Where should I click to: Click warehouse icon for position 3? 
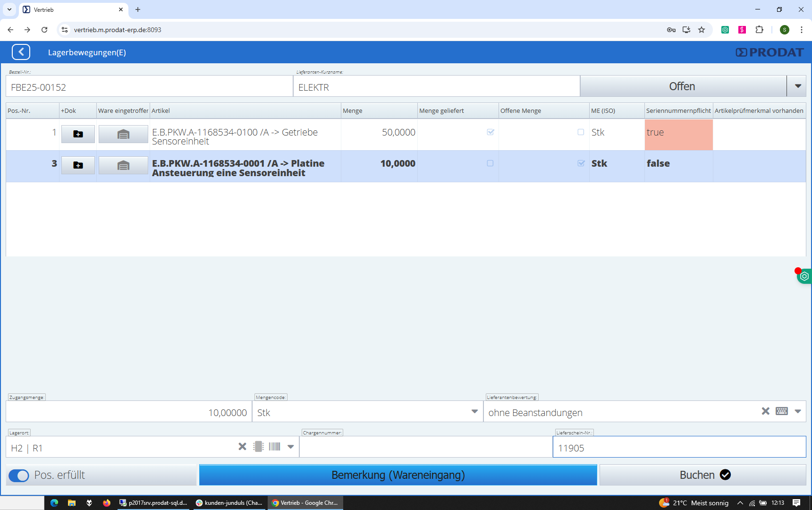(x=123, y=165)
